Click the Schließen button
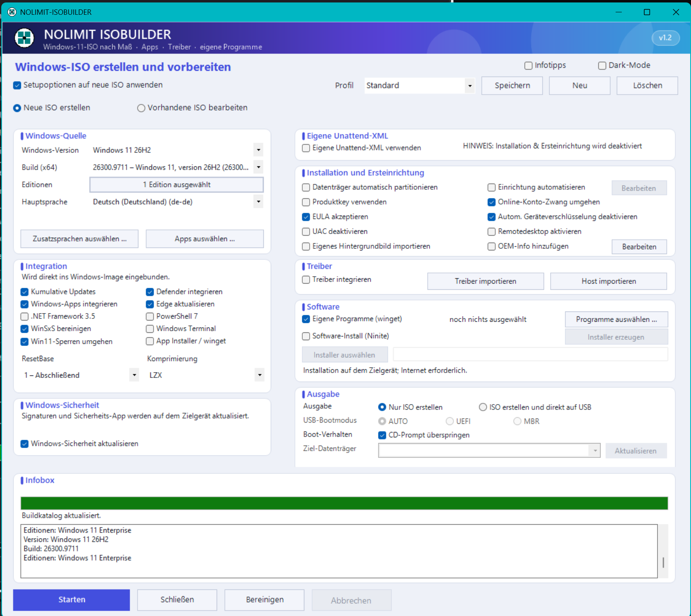Image resolution: width=691 pixels, height=616 pixels. point(177,600)
